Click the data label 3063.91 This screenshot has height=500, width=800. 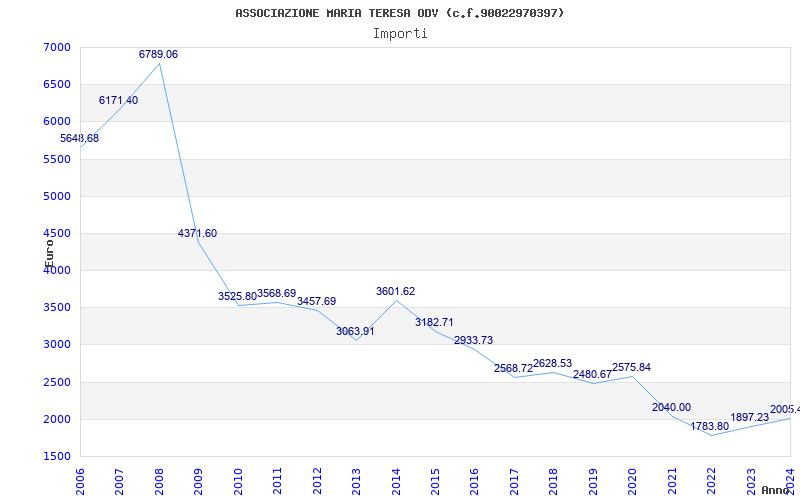(355, 331)
